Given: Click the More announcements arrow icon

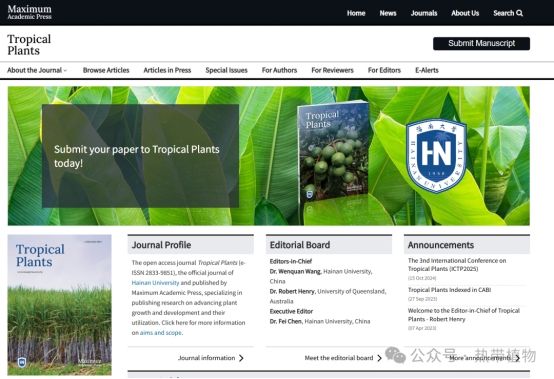Looking at the screenshot, I should pyautogui.click(x=517, y=358).
